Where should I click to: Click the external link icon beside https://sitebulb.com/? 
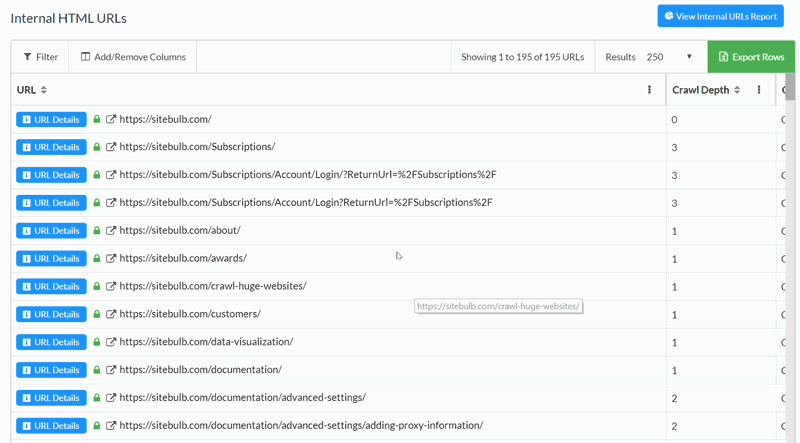[111, 119]
